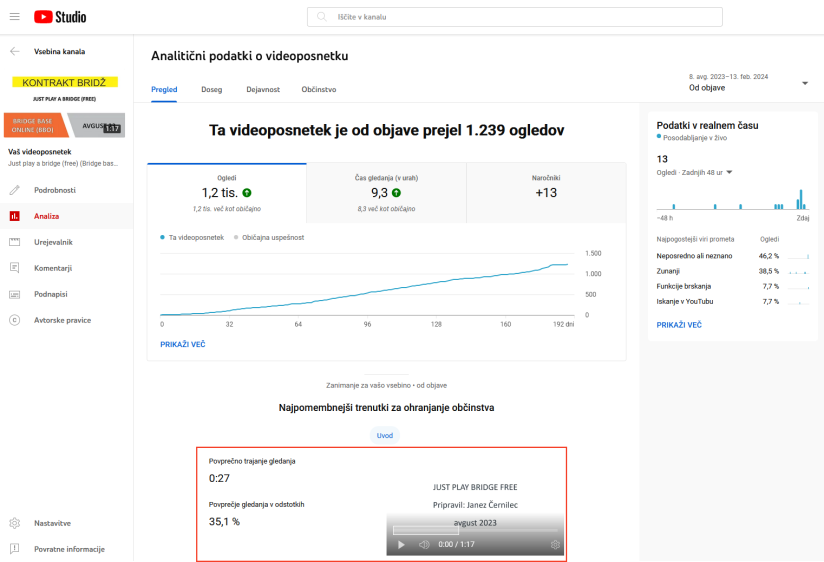
Task: Switch to the Občinstvo tab
Action: point(318,90)
